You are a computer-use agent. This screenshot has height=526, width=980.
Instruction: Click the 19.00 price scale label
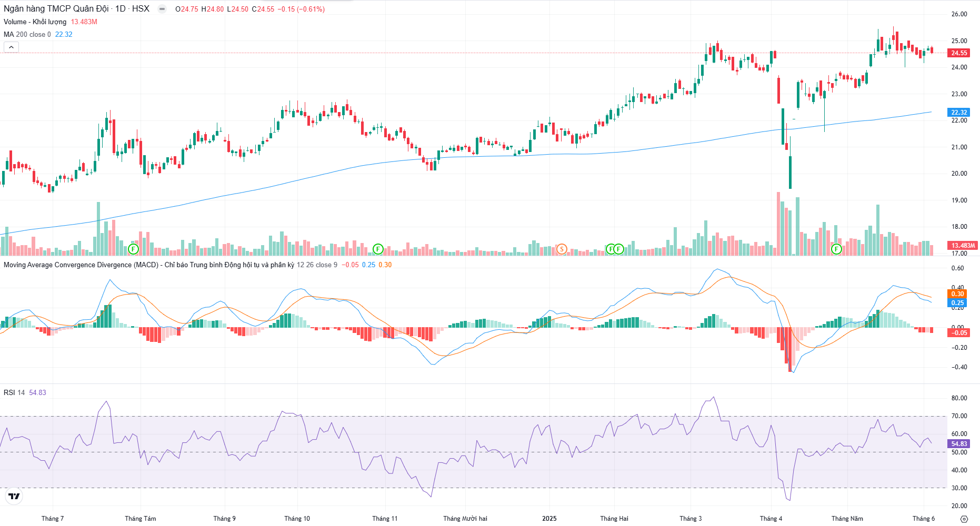959,200
